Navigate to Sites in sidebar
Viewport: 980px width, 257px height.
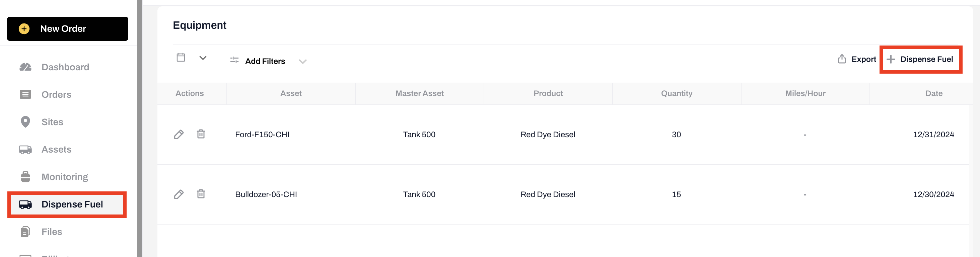pos(52,122)
